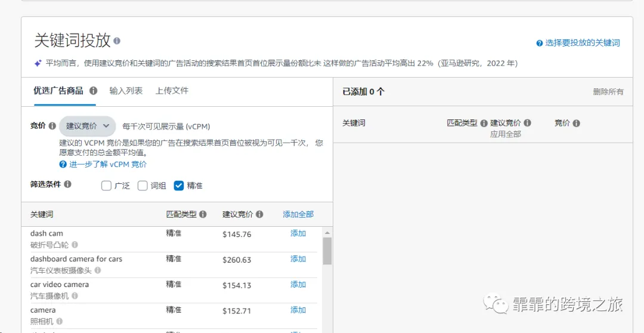Click 添加全部 to add all keywords
The width and height of the screenshot is (644, 333).
pos(298,214)
